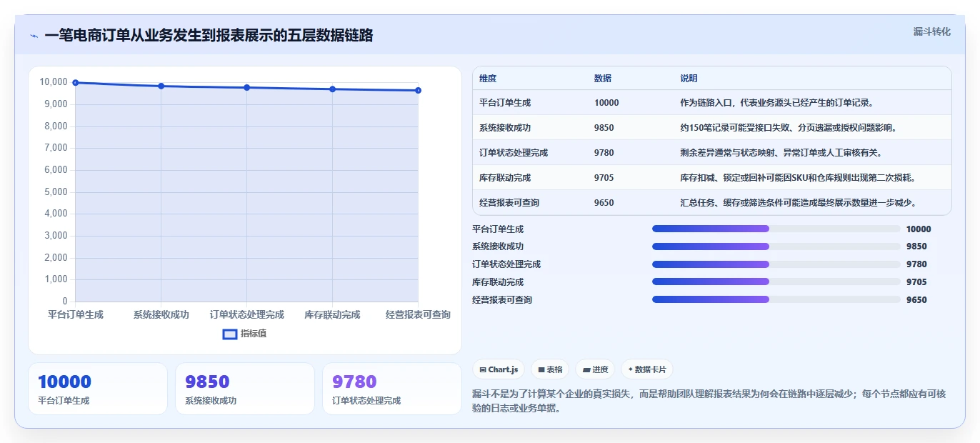
Task: Select the chart data point above 经营报表可查询
Action: point(419,90)
